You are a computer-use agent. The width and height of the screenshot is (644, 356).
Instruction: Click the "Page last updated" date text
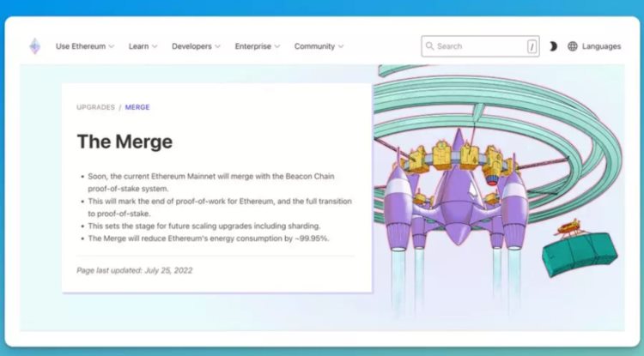point(134,270)
